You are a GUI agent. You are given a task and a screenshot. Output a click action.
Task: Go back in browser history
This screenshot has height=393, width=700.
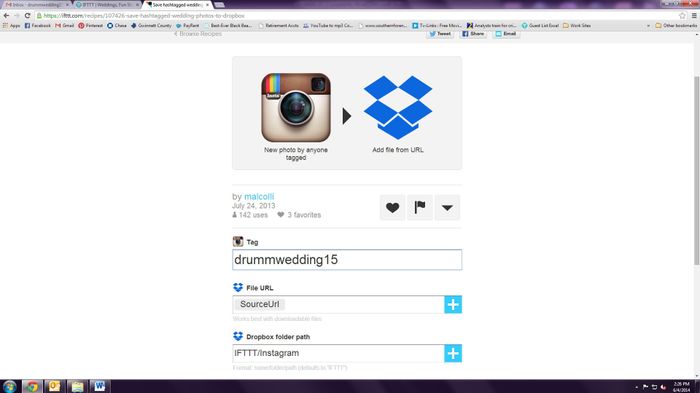pos(6,16)
